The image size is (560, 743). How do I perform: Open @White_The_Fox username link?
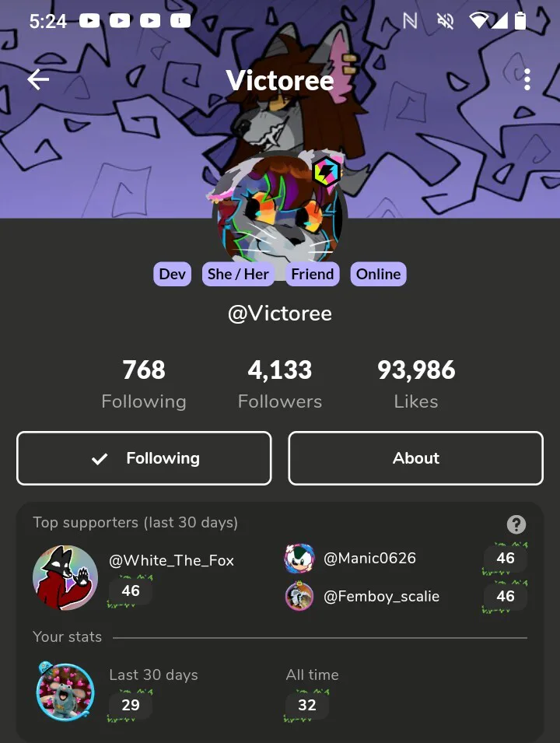(x=172, y=561)
